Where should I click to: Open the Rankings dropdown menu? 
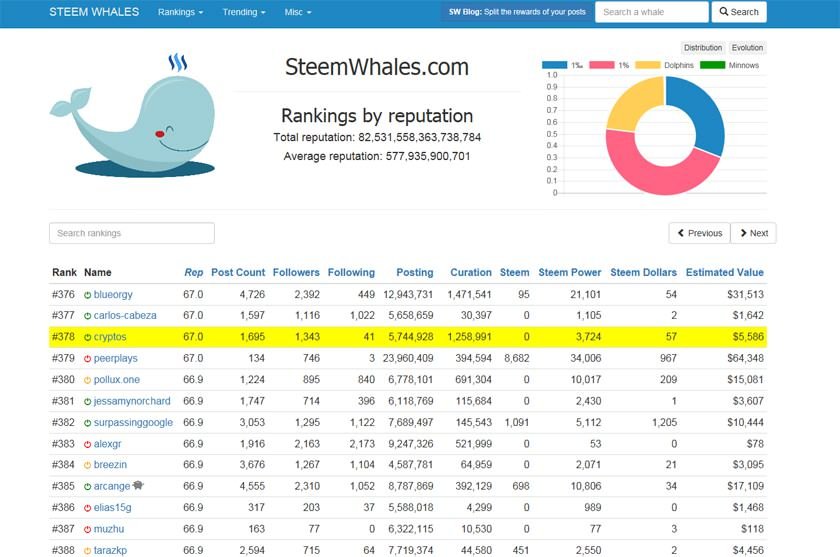[x=180, y=12]
